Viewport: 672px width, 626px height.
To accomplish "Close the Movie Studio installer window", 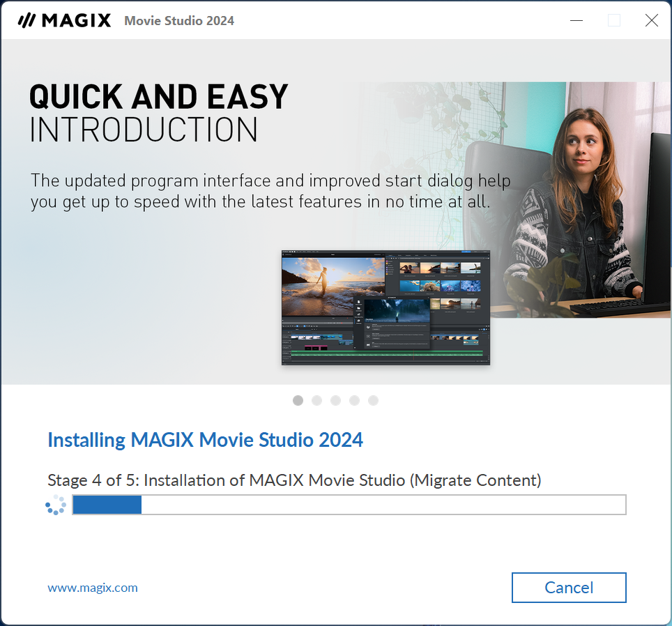I will pyautogui.click(x=651, y=20).
